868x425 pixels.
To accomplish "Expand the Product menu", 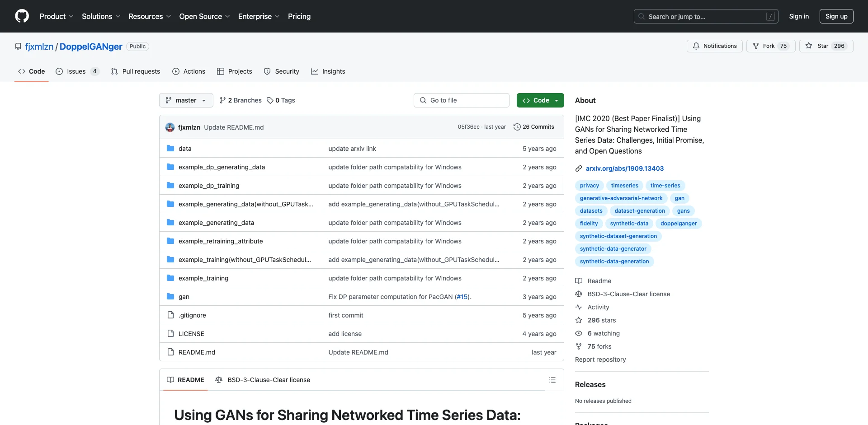I will click(57, 16).
